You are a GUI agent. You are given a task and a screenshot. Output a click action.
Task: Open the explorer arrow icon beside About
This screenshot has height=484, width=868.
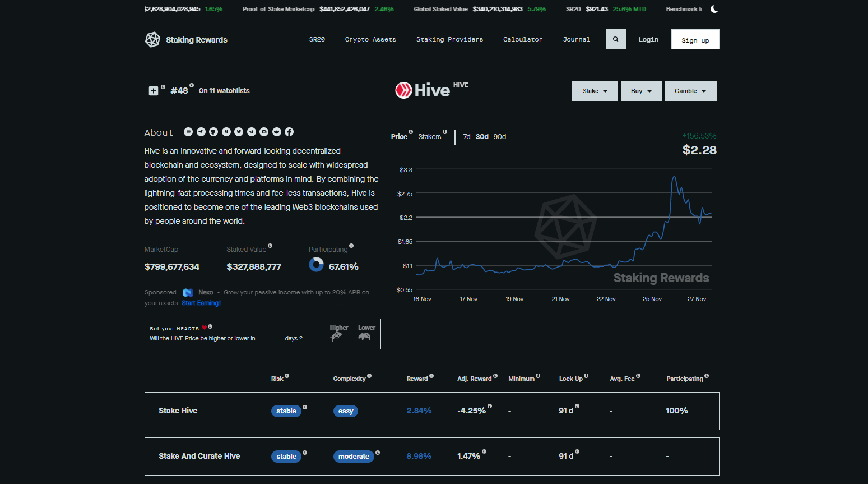201,132
